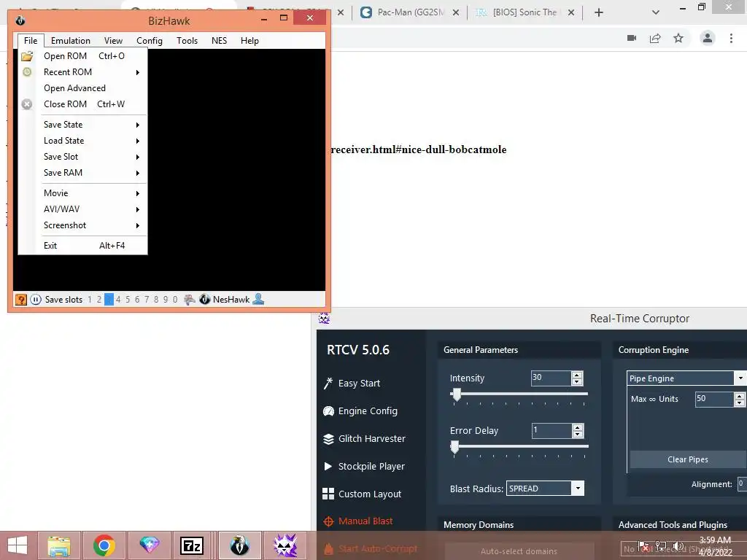Choose Open Advanced from the File menu

(83, 88)
